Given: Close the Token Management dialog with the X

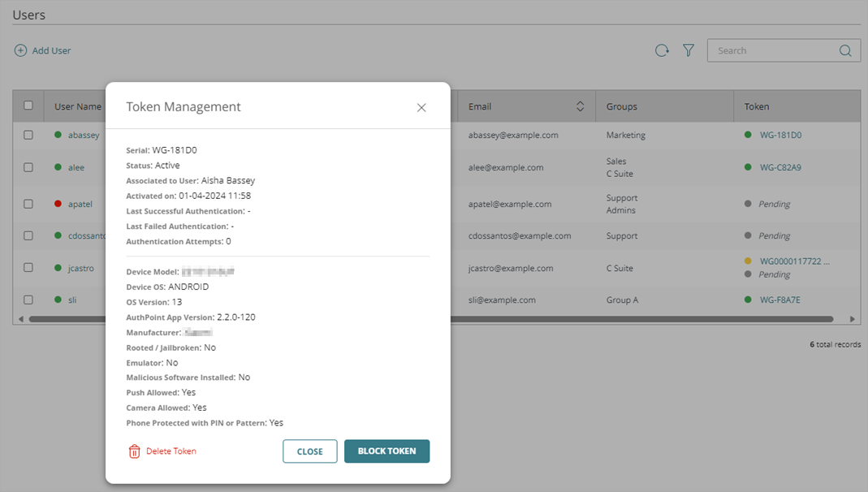Looking at the screenshot, I should click(421, 107).
